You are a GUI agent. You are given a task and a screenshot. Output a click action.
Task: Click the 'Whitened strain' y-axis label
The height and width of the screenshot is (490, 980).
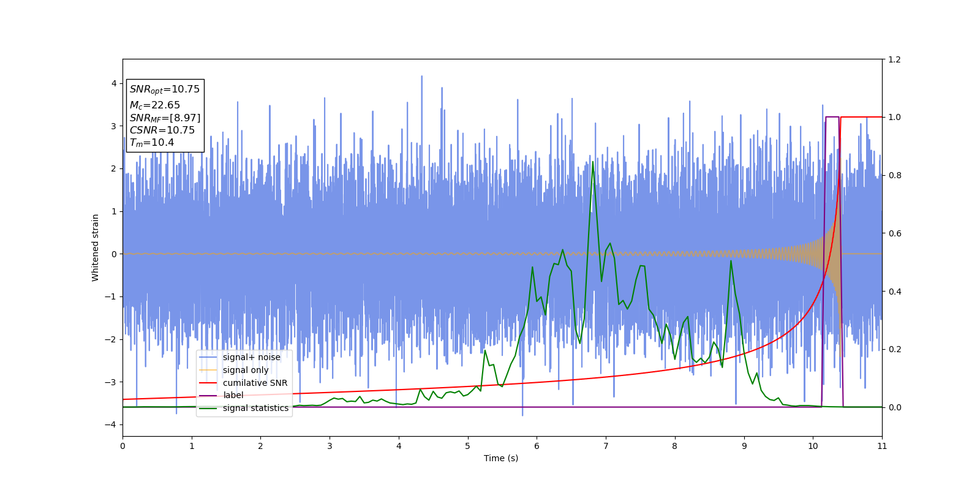point(95,247)
